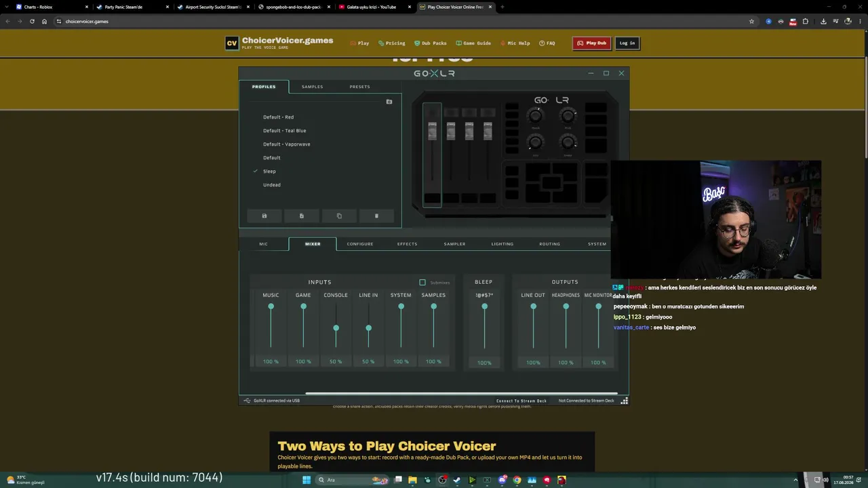Save the current GoXLR profile
This screenshot has height=488, width=868.
[x=264, y=216]
